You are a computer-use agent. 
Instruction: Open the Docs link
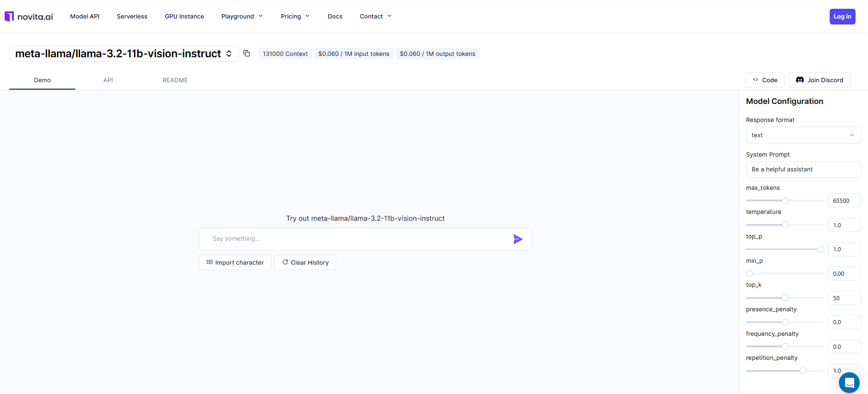click(x=335, y=16)
